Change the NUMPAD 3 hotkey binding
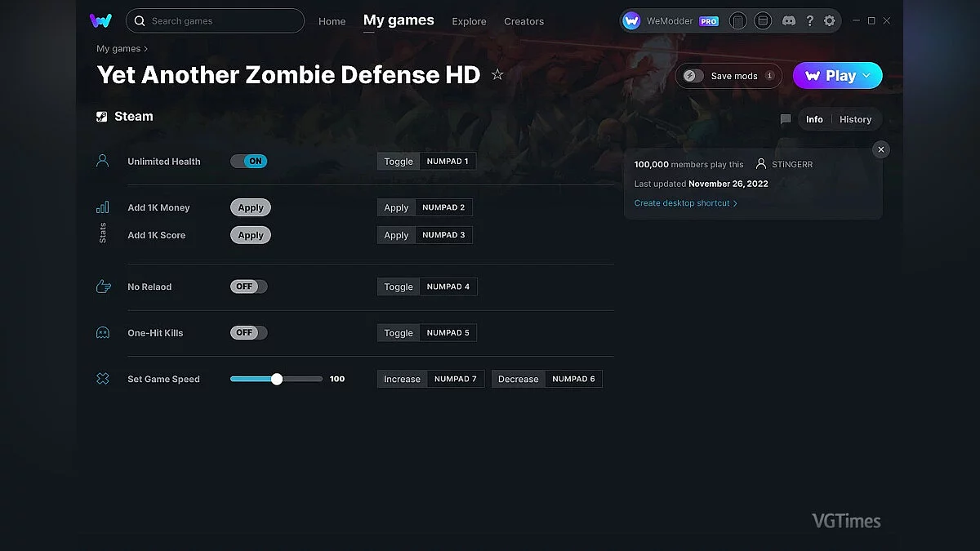 pos(443,235)
